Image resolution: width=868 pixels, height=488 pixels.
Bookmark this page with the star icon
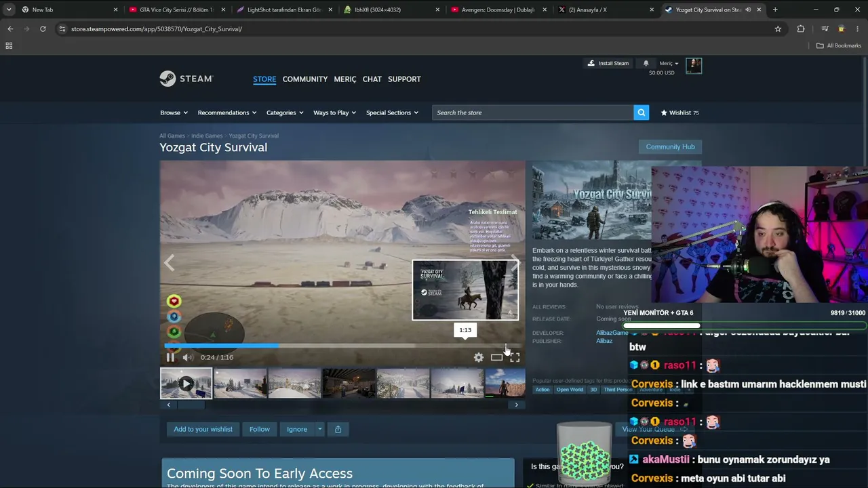pos(778,29)
